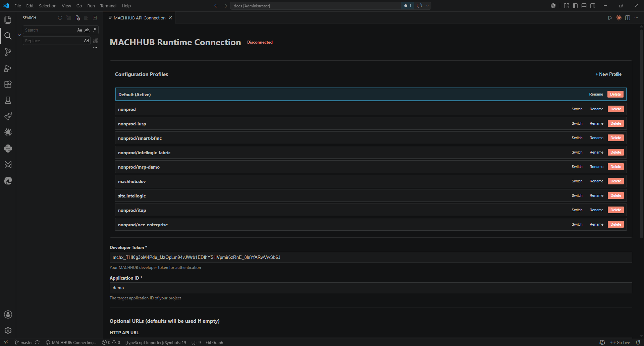Open the MACHHUB M-logo view
This screenshot has height=346, width=644.
(8, 165)
